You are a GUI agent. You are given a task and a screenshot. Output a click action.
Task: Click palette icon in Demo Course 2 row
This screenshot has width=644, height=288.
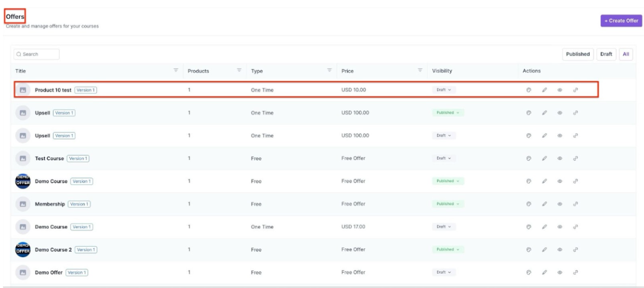pyautogui.click(x=529, y=250)
